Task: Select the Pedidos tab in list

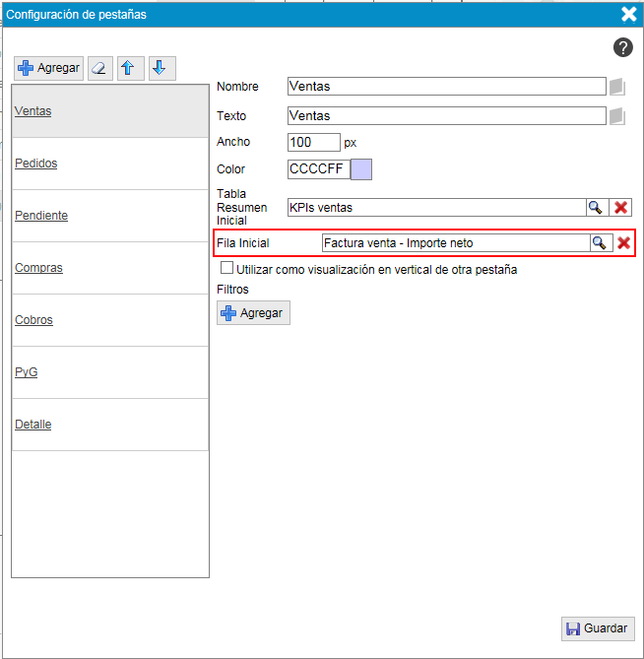Action: pyautogui.click(x=36, y=164)
